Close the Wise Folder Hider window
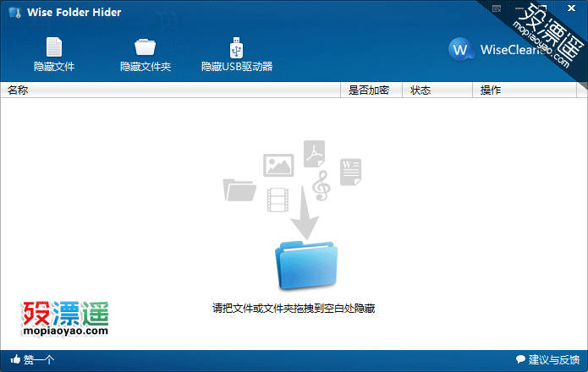588x372 pixels. tap(571, 8)
